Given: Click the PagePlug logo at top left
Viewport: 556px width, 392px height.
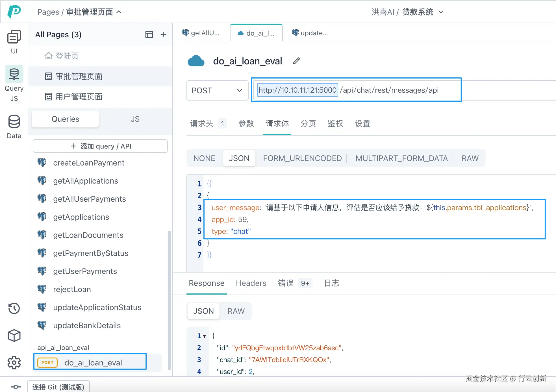Looking at the screenshot, I should click(14, 12).
